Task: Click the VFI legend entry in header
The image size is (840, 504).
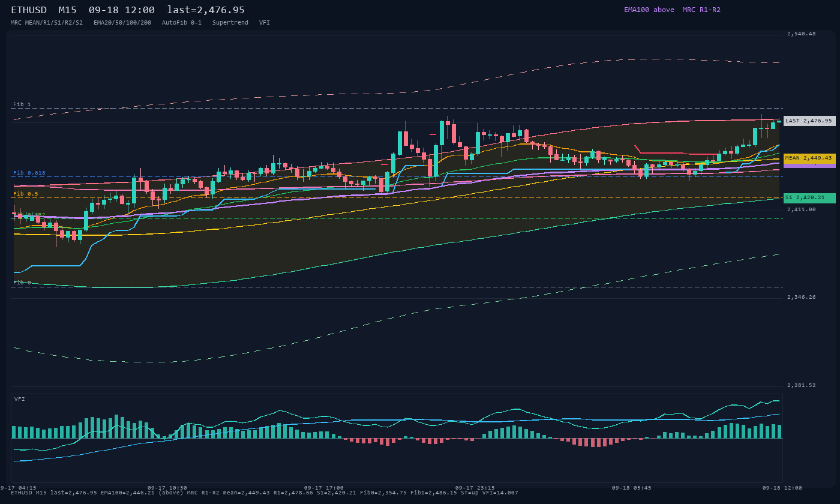Action: (x=265, y=22)
